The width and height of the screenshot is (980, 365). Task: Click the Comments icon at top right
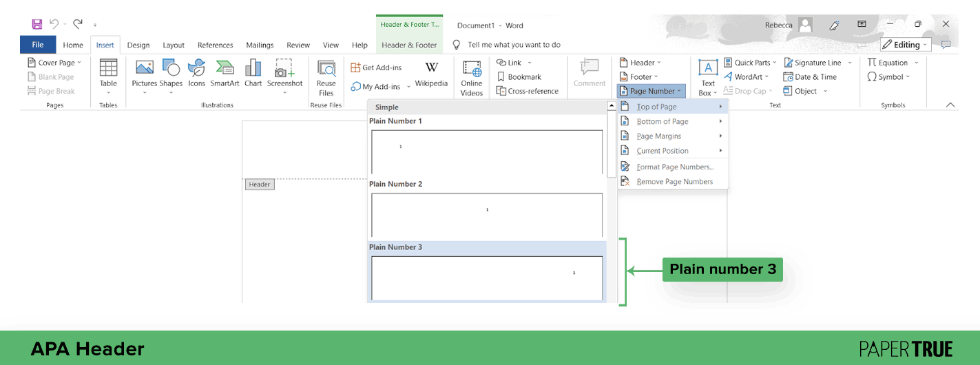point(946,45)
